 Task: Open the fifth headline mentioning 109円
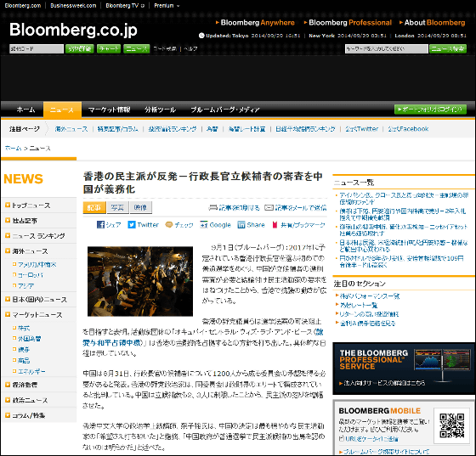[401, 262]
